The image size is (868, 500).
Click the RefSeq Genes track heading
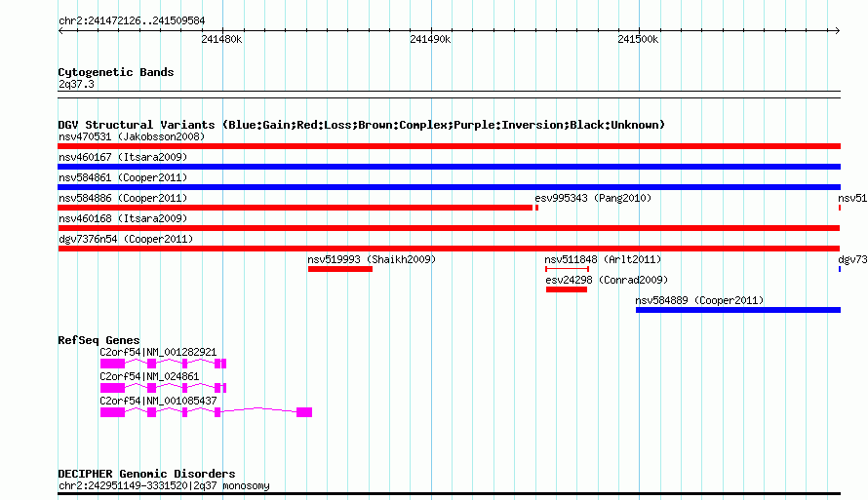coord(99,340)
